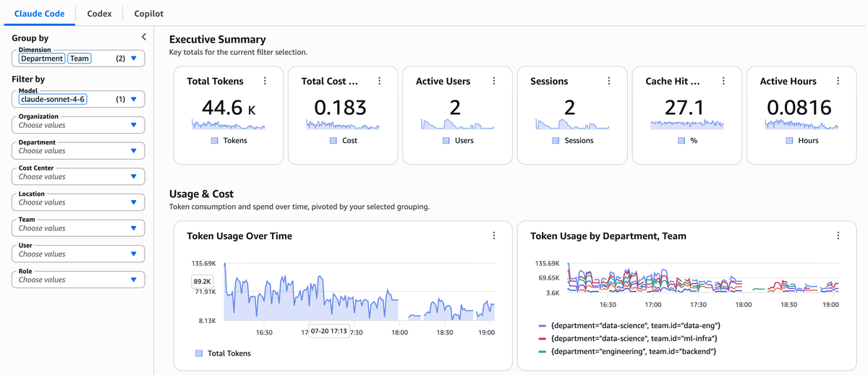This screenshot has width=868, height=375.
Task: Open the Active Users card options menu
Action: click(x=494, y=82)
